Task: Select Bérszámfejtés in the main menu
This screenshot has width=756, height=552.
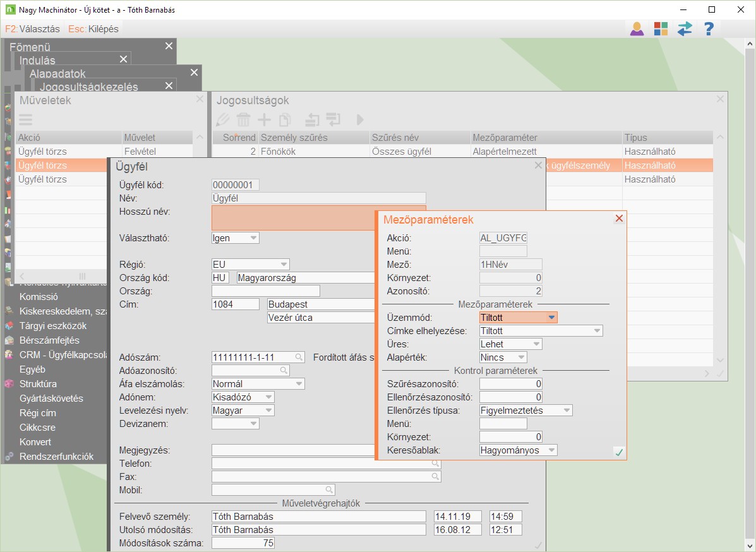Action: (49, 340)
